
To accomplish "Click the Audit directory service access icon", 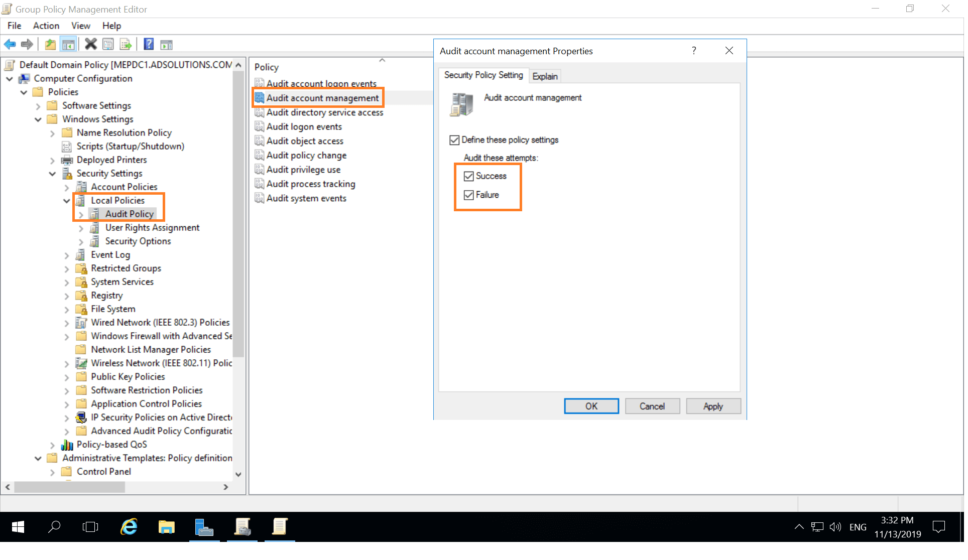I will pos(260,112).
